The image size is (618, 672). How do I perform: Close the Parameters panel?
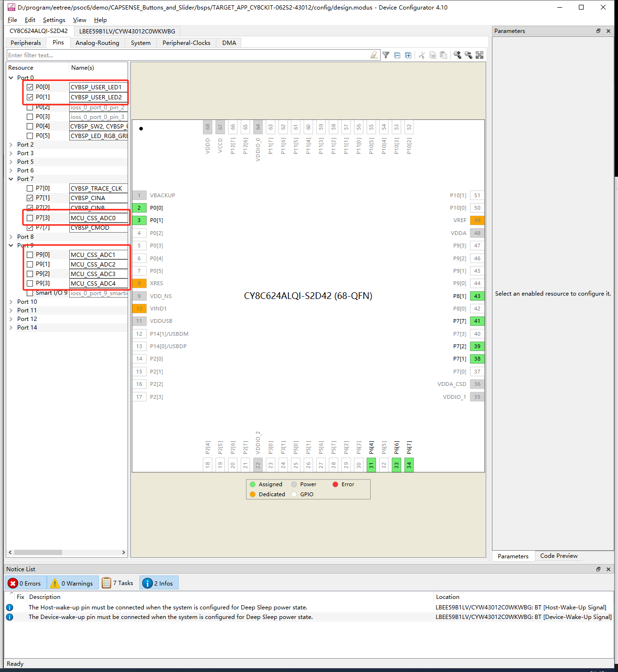coord(608,31)
